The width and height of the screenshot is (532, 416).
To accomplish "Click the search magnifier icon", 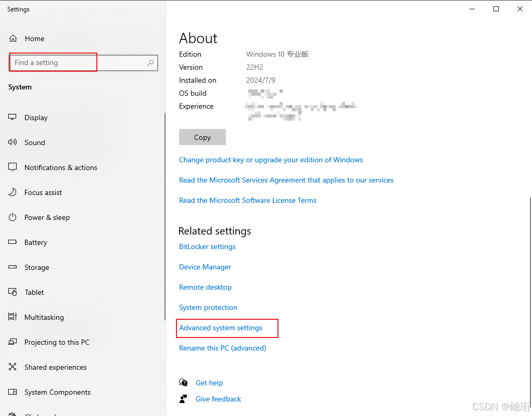I will coord(150,63).
